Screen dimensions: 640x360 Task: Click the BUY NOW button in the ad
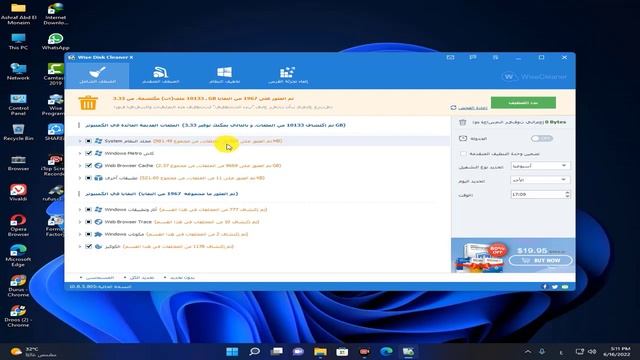[541, 260]
